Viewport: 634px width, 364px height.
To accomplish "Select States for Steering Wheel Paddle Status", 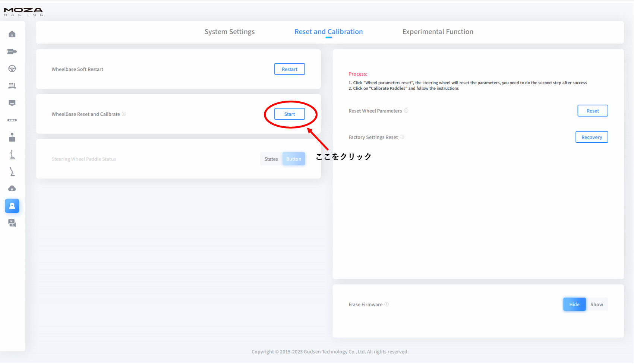I will [x=271, y=159].
